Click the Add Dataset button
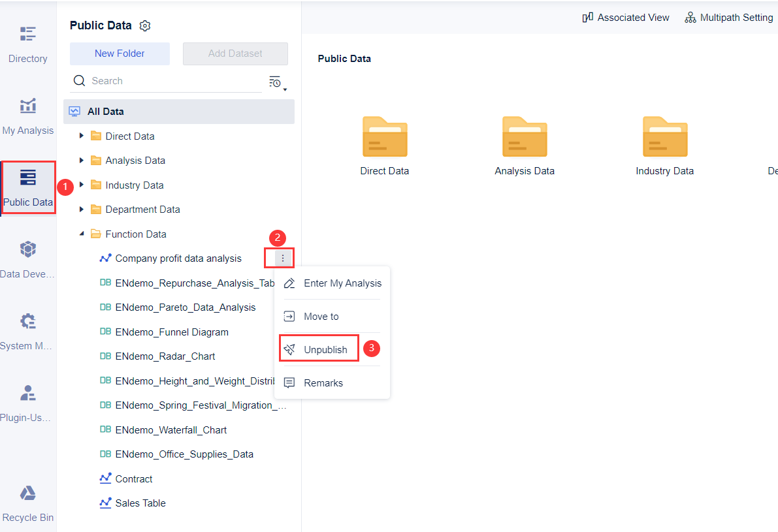This screenshot has width=778, height=532. [235, 53]
